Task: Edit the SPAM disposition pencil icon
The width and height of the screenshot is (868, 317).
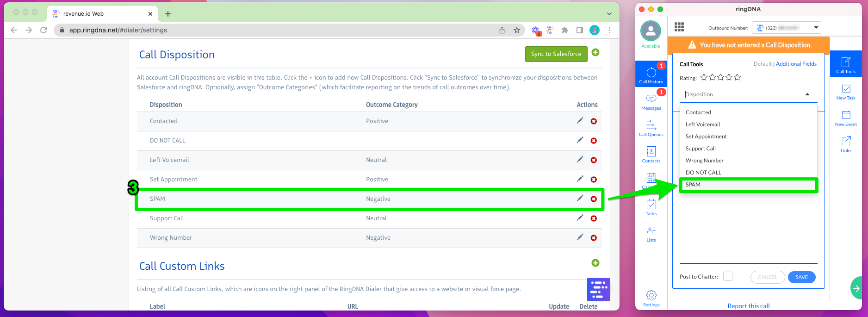Action: pos(580,199)
